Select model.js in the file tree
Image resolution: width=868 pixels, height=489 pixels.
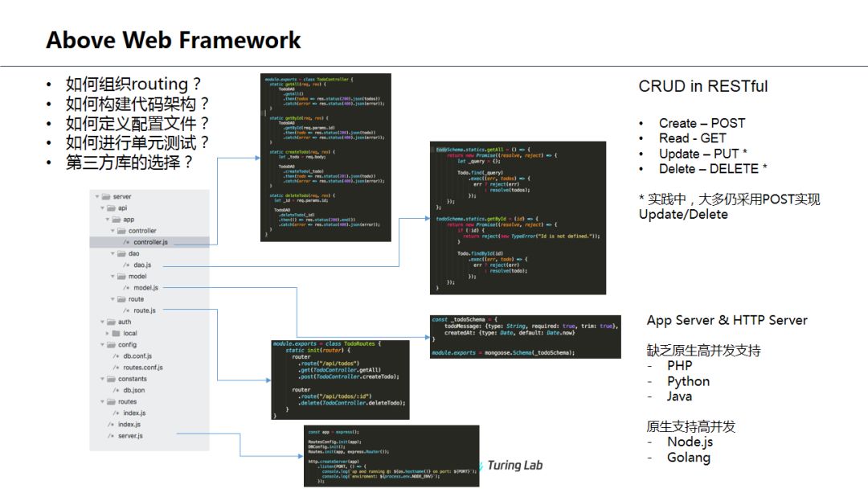(145, 288)
